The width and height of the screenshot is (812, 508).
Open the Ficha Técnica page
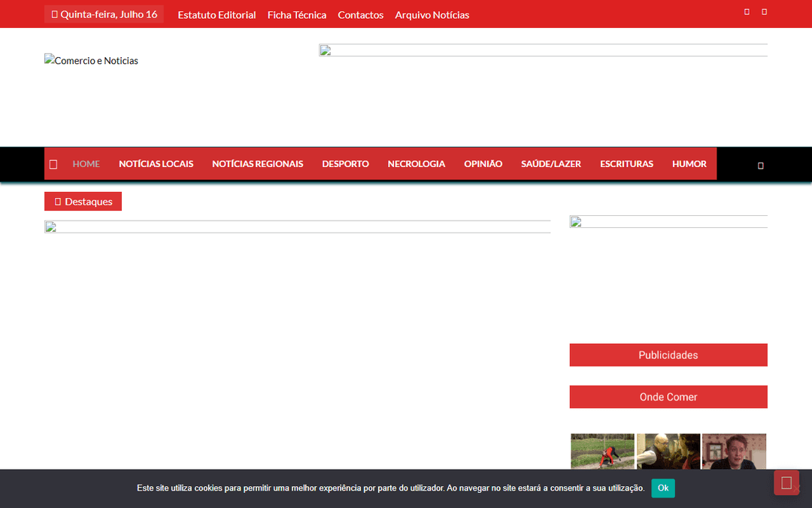tap(297, 14)
